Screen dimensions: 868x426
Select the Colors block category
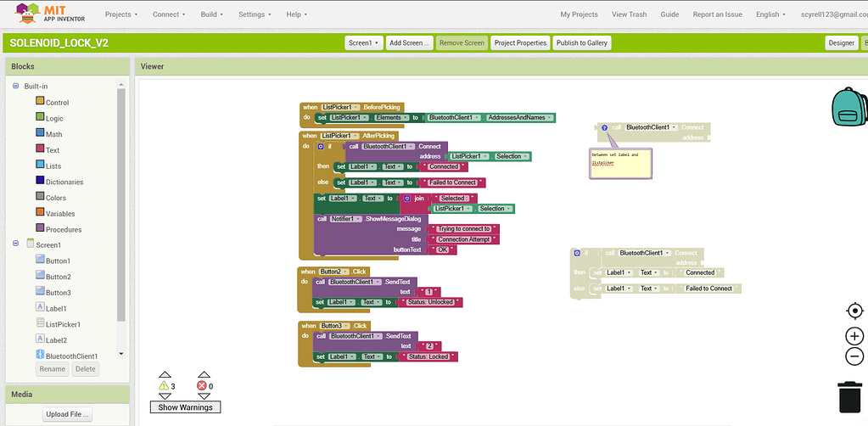tap(55, 198)
